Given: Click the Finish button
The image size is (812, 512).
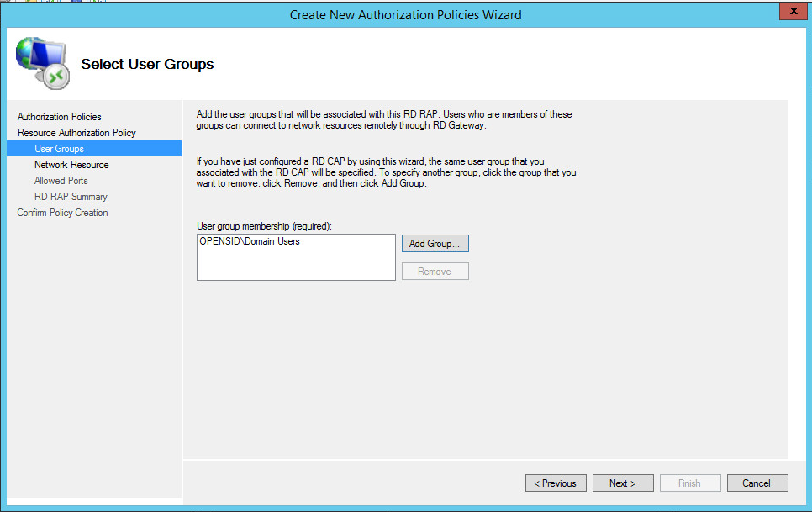Looking at the screenshot, I should pyautogui.click(x=689, y=483).
